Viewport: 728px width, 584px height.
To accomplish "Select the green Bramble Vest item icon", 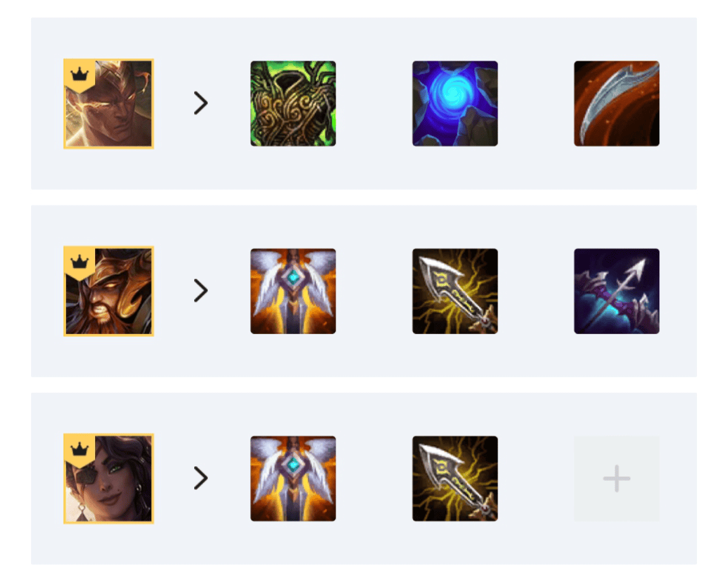I will point(293,104).
